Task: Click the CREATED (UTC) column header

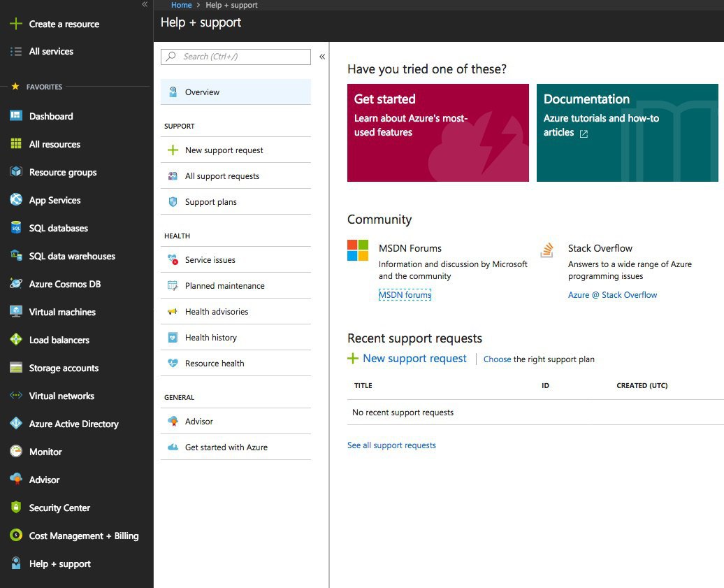Action: pos(642,385)
